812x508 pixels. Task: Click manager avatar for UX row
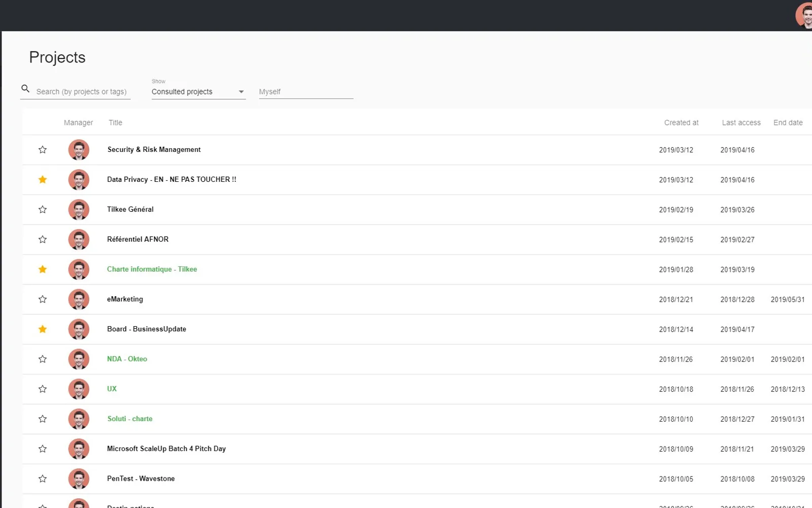pos(79,390)
